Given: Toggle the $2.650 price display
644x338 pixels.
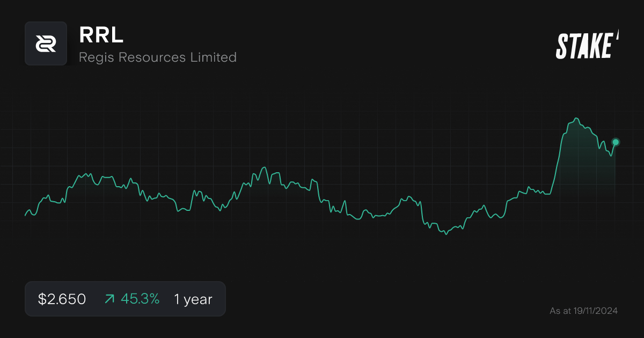Looking at the screenshot, I should 61,299.
